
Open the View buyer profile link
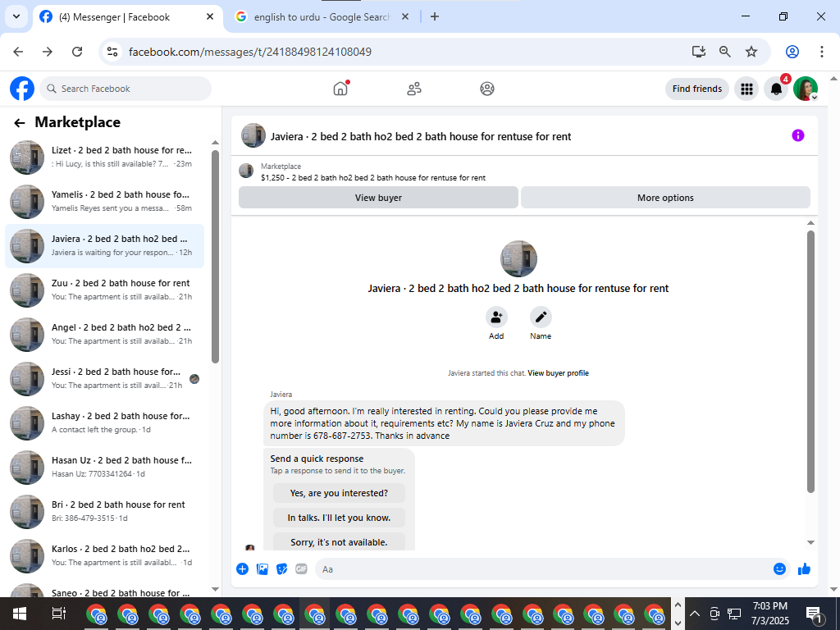pyautogui.click(x=558, y=373)
